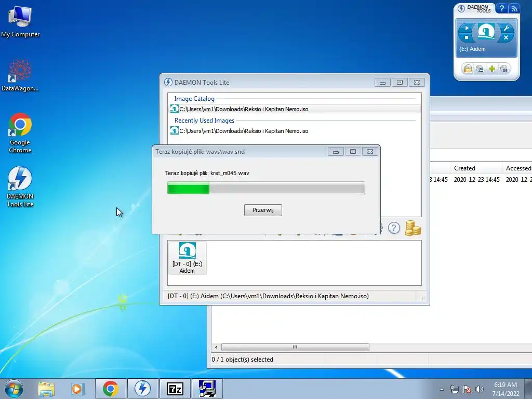
Task: Open My Computer desktop icon
Action: (20, 21)
